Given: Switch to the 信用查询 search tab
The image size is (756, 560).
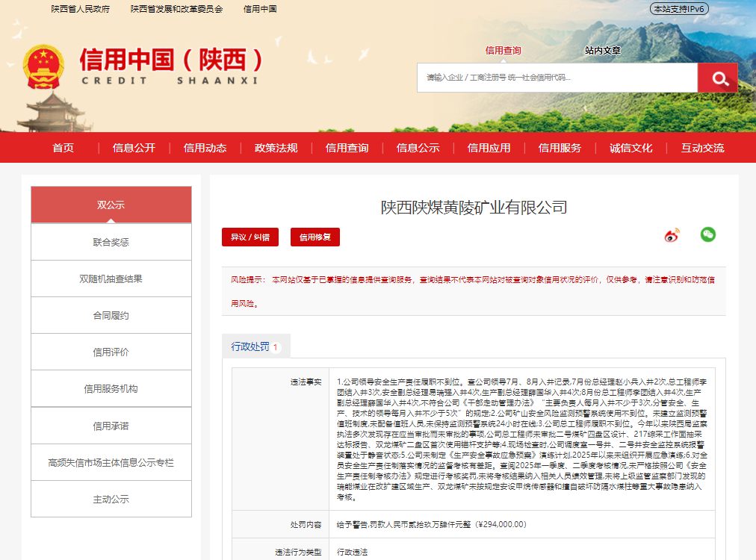Looking at the screenshot, I should (x=503, y=51).
